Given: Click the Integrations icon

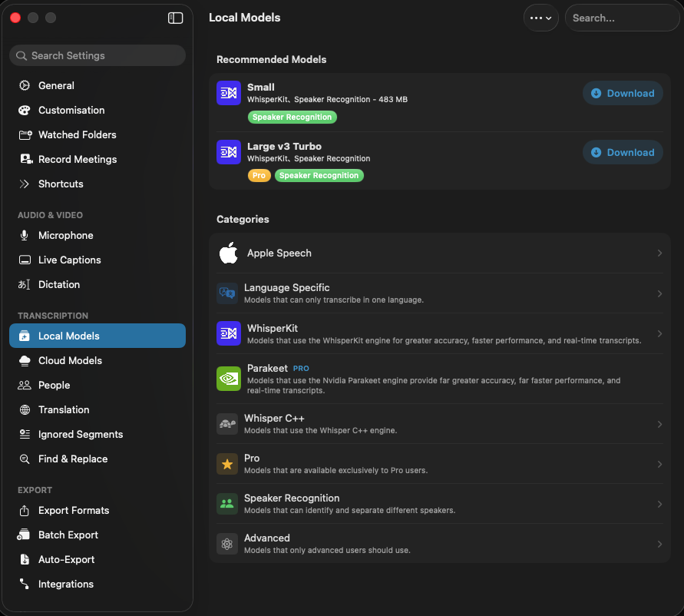Looking at the screenshot, I should (24, 584).
